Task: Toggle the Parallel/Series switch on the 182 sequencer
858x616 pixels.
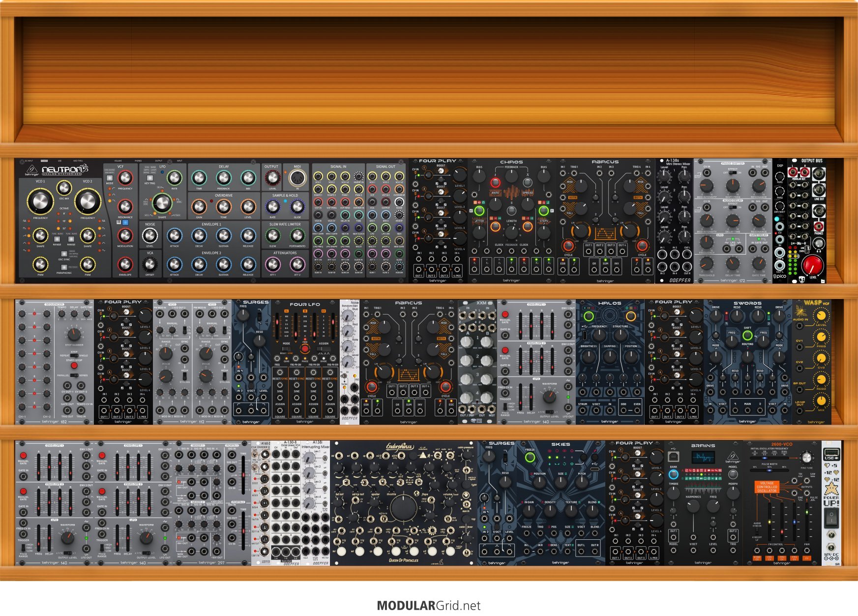Action: [x=74, y=375]
